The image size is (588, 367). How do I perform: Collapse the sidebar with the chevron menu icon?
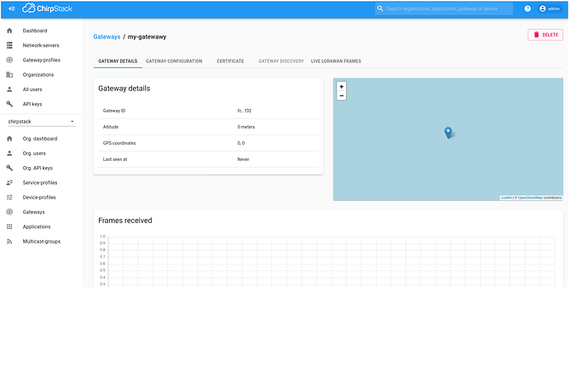coord(11,9)
